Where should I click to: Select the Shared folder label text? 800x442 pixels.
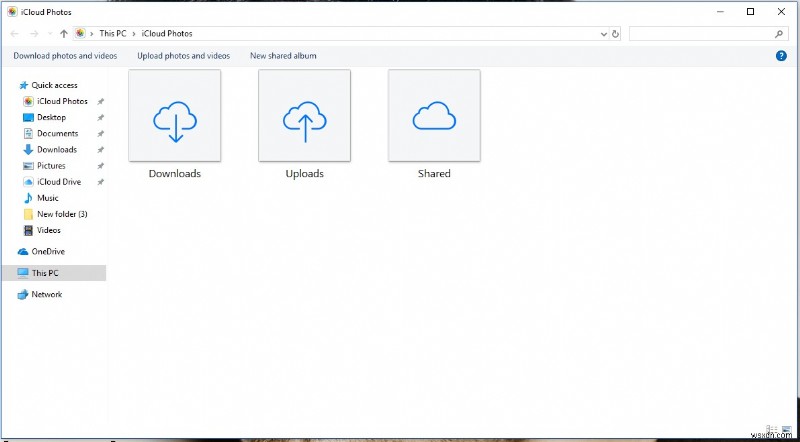click(x=434, y=174)
